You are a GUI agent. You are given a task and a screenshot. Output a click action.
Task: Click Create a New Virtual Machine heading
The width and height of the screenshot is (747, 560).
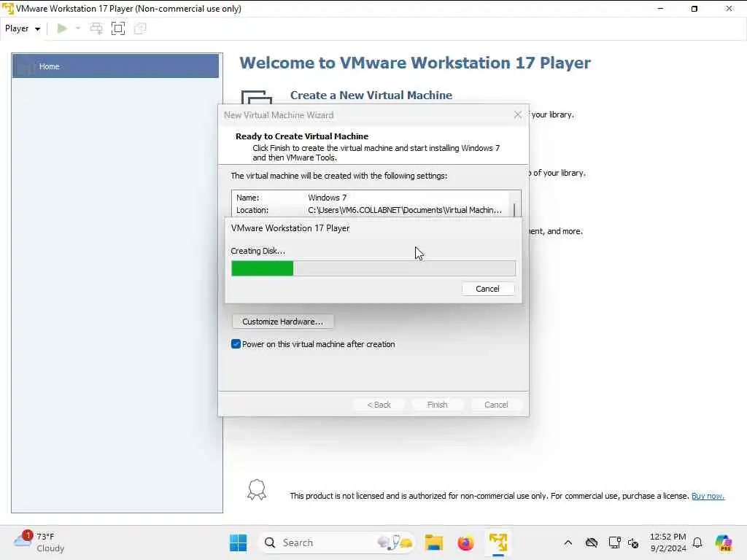pos(371,96)
